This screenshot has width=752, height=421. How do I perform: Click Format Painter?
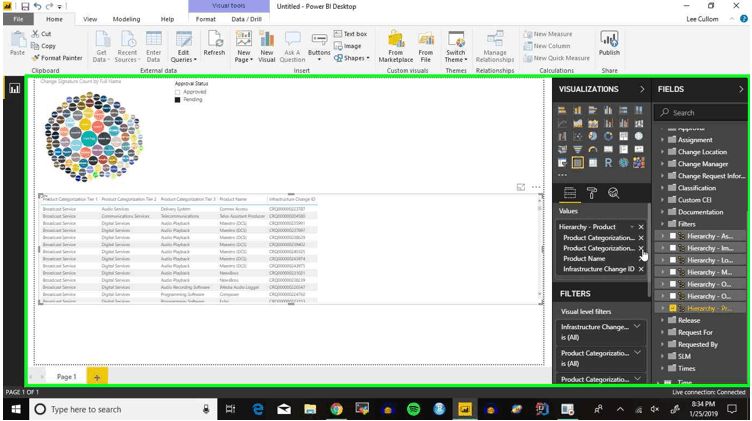[x=57, y=58]
